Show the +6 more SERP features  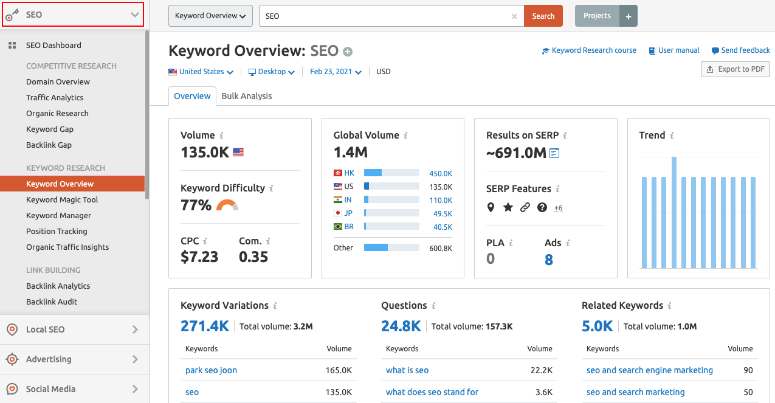558,208
